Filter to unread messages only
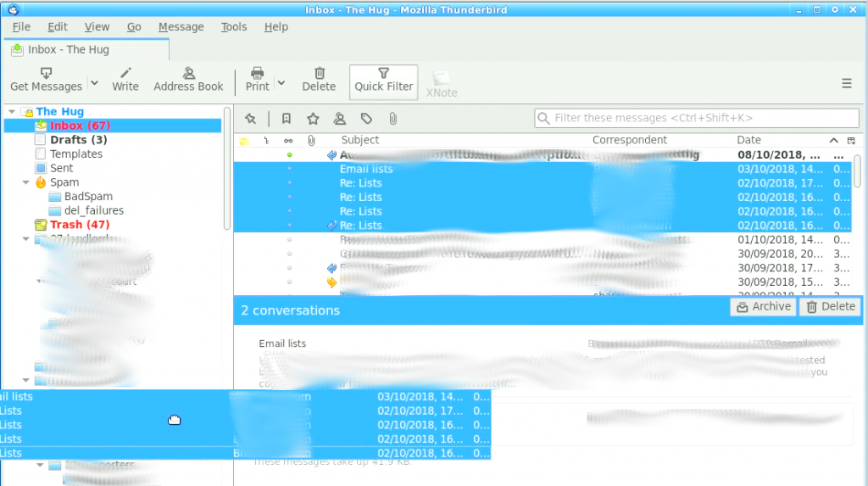 (287, 119)
